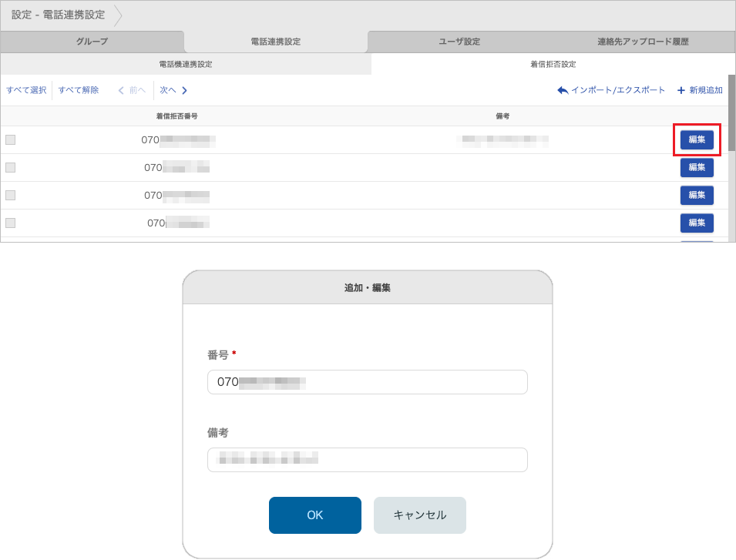
Task: Check the second row's checkbox
Action: [x=10, y=167]
